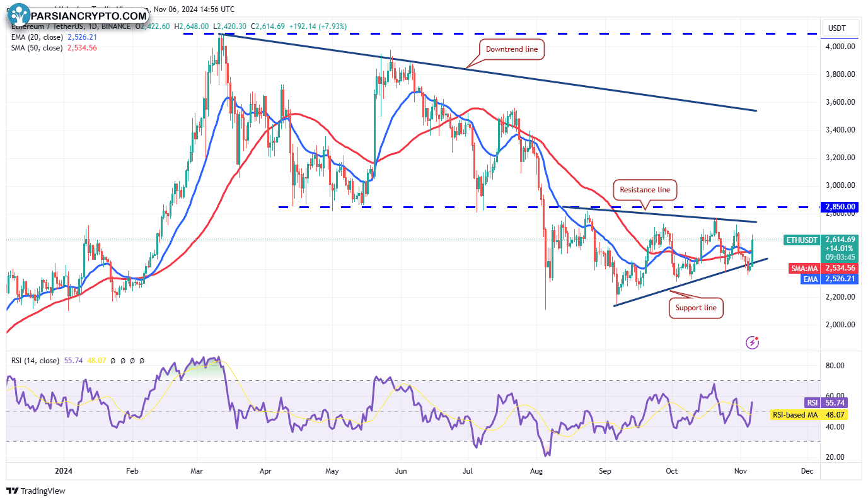Click the 3,000.00 price axis level
Viewport: 868px width, 502px height.
coord(841,185)
